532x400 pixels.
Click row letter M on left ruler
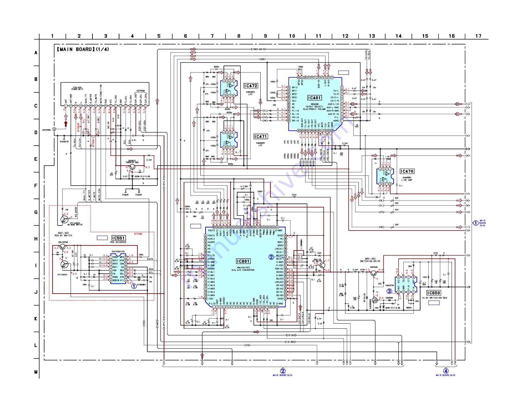pyautogui.click(x=36, y=372)
